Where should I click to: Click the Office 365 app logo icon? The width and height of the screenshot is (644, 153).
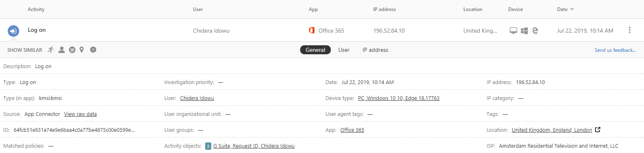coord(312,30)
